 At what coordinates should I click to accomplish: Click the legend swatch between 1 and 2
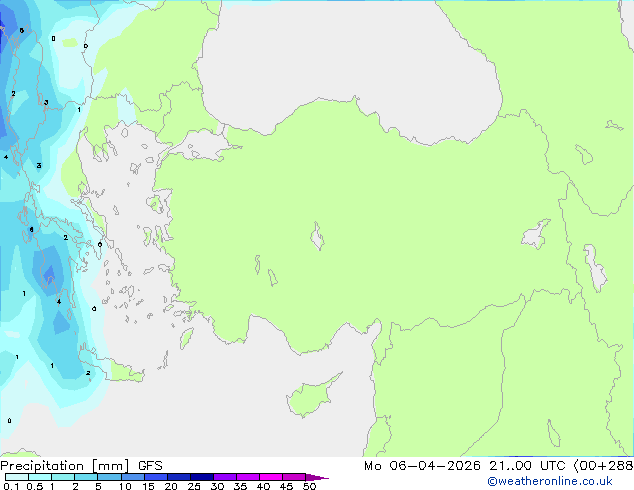click(63, 477)
